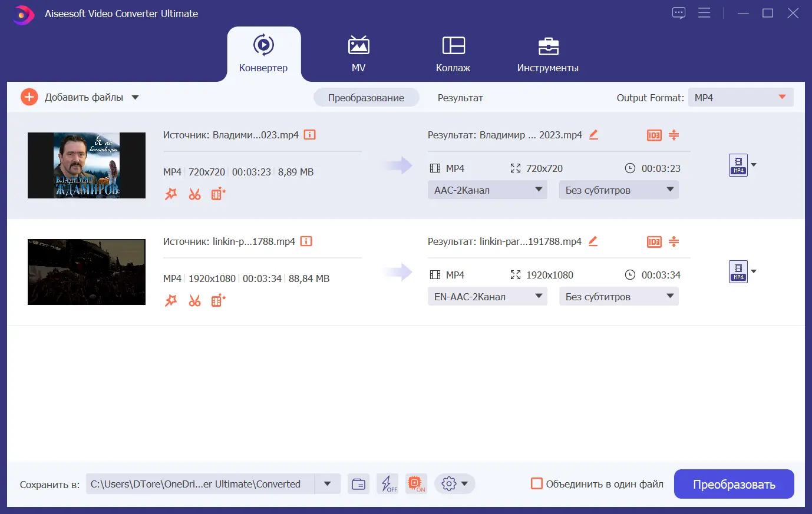Edit ID3 tags of the Владимир video
The width and height of the screenshot is (812, 514).
(x=654, y=135)
